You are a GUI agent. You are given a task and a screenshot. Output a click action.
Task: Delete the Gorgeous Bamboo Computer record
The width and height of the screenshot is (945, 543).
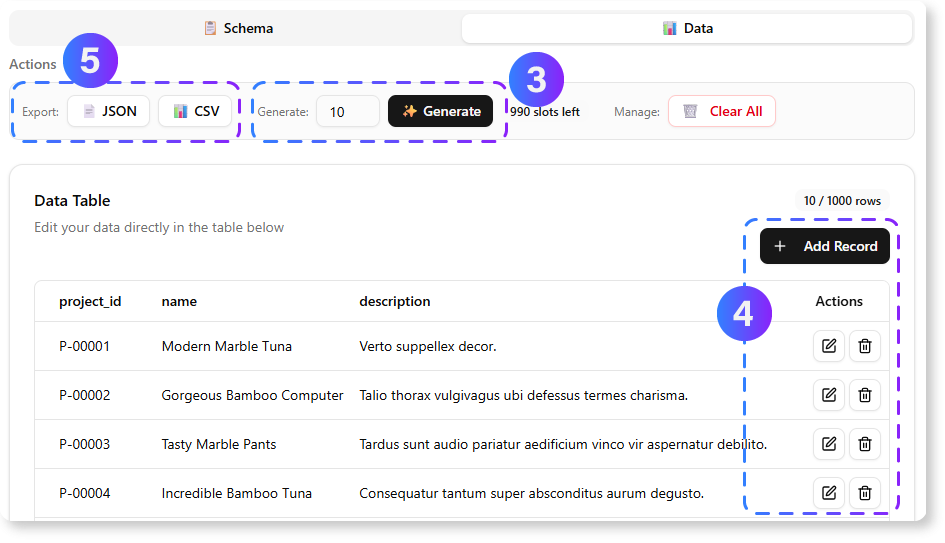[865, 395]
